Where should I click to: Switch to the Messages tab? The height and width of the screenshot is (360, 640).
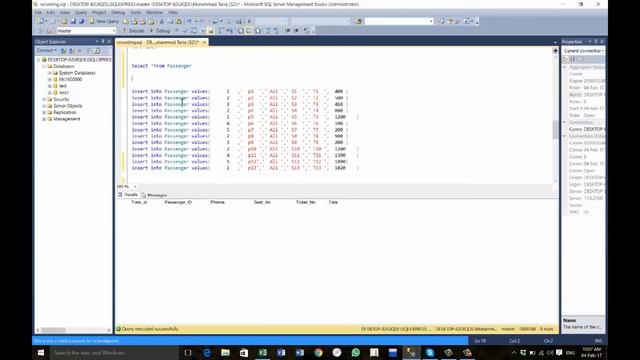[x=154, y=195]
